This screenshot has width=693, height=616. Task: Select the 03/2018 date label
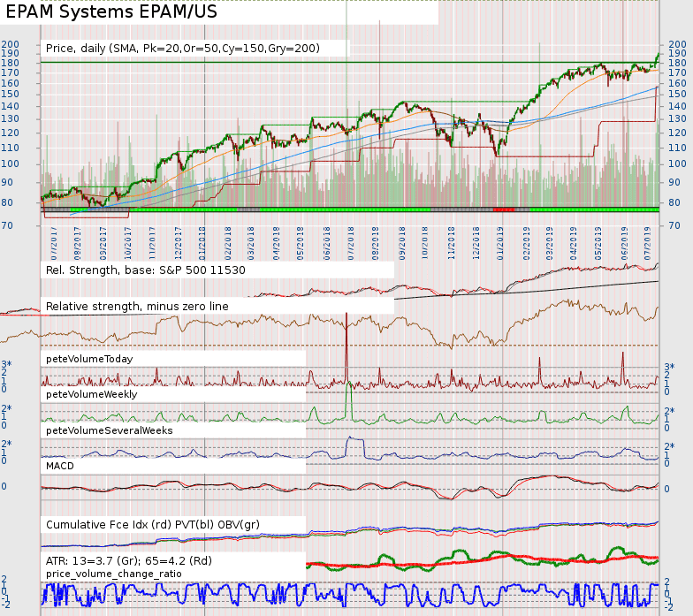251,244
